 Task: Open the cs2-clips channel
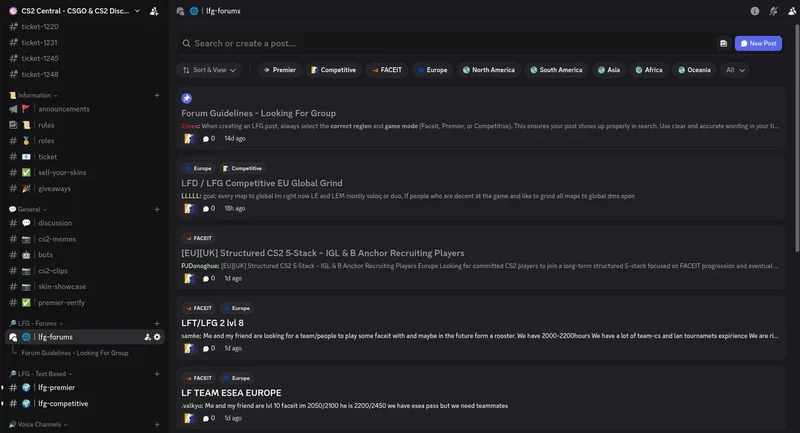click(x=85, y=271)
